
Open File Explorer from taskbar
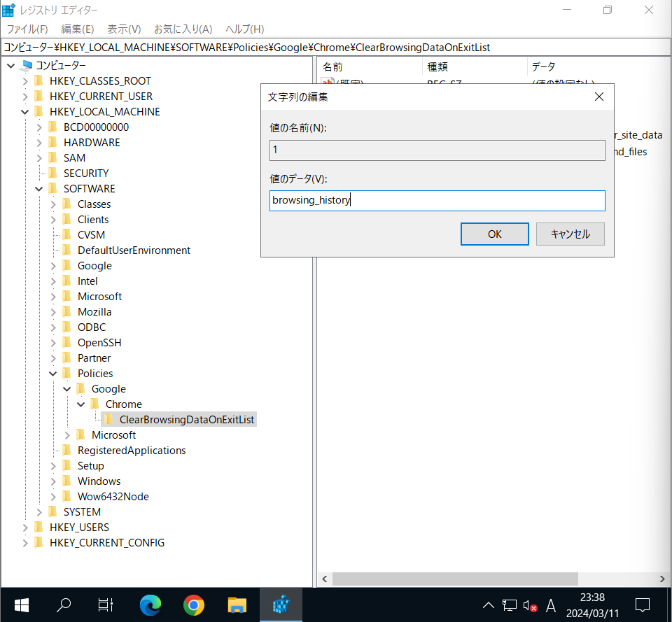pos(237,605)
